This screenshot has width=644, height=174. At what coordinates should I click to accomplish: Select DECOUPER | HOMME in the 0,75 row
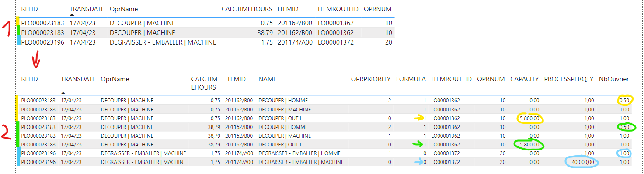pos(283,101)
